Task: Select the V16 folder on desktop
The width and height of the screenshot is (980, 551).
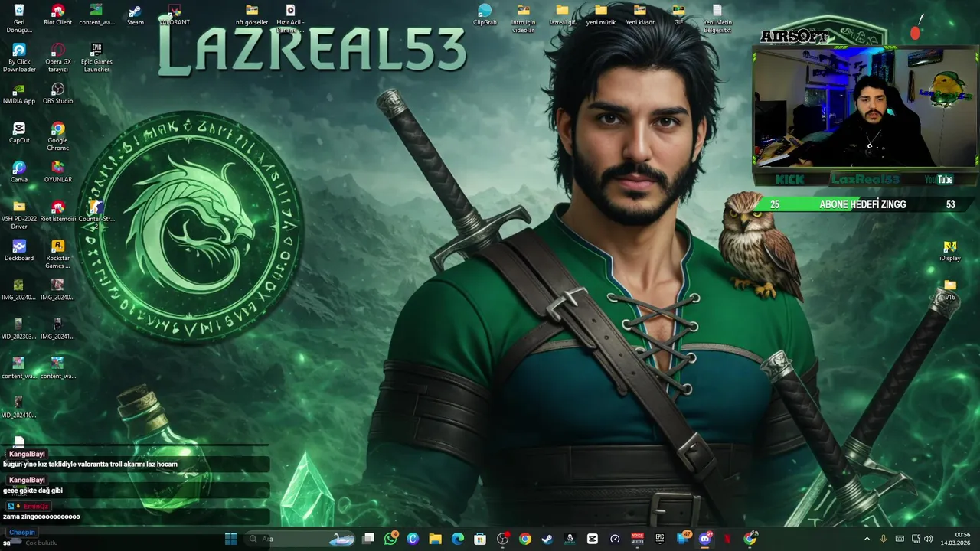Action: click(x=950, y=289)
